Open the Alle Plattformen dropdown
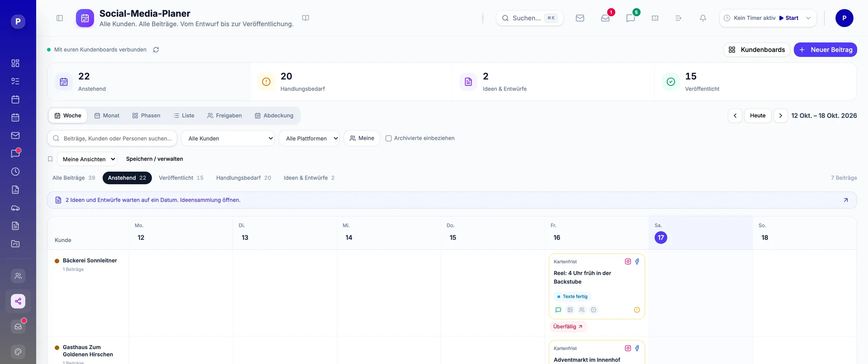The width and height of the screenshot is (868, 364). pos(309,138)
